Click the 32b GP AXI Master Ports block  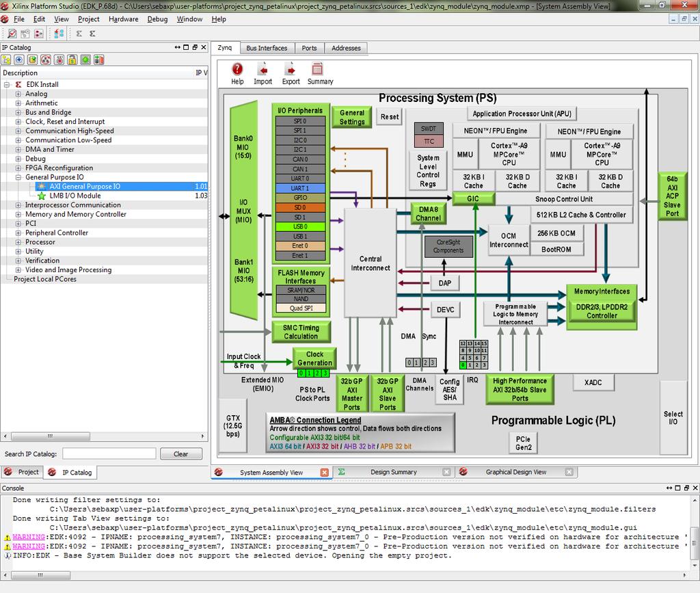(352, 394)
